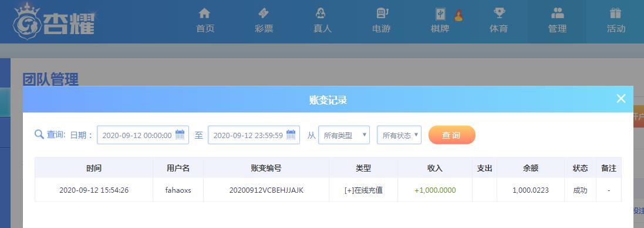Click the orange 查询 query button
Screen dimensions: 644x228
[x=452, y=135]
